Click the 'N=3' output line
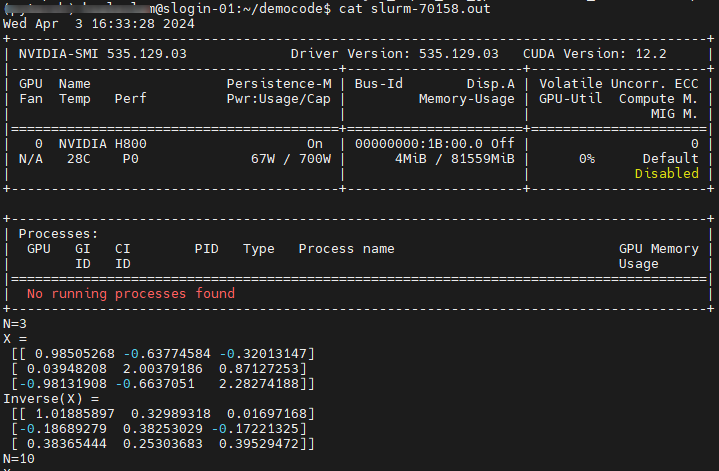This screenshot has height=471, width=719. pyautogui.click(x=15, y=324)
